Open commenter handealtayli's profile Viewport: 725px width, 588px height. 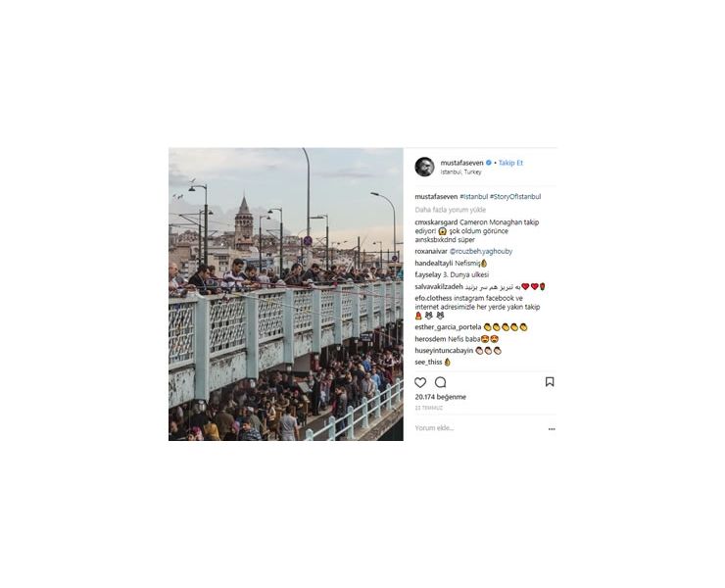tap(434, 264)
